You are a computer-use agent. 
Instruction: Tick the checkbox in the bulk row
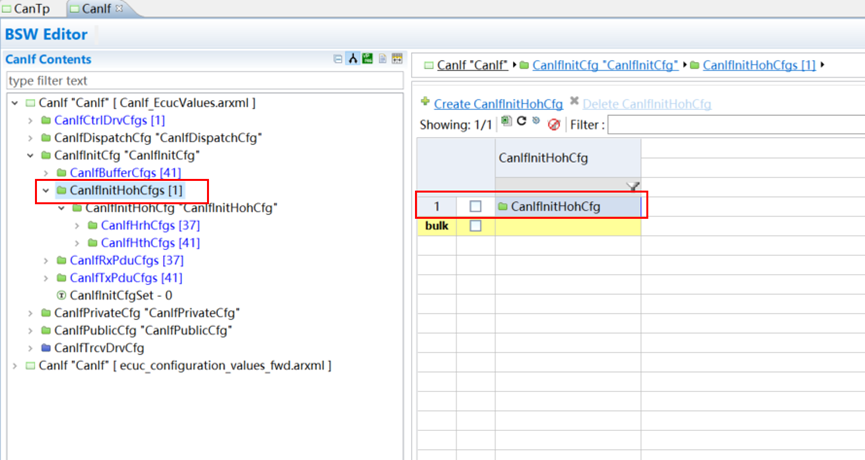(476, 226)
